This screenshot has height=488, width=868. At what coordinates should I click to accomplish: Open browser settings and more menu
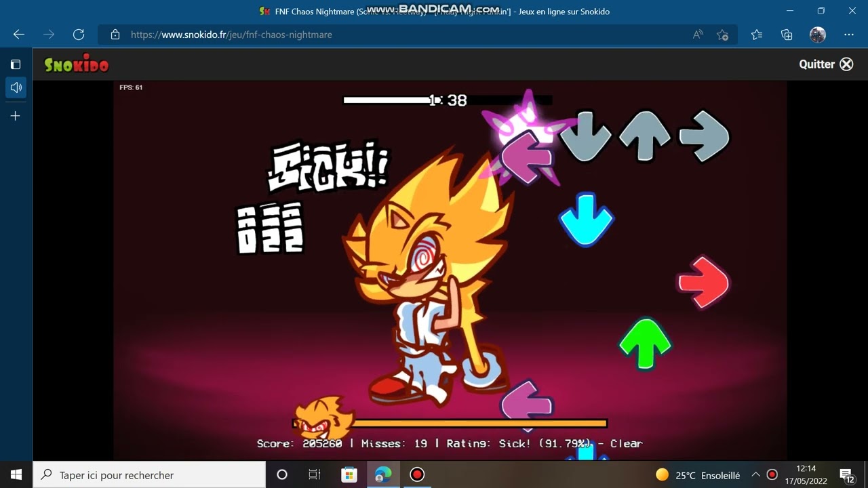(x=849, y=35)
